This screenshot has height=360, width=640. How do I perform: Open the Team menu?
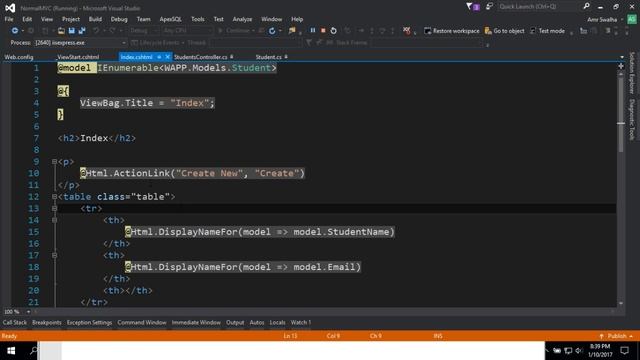pyautogui.click(x=143, y=19)
